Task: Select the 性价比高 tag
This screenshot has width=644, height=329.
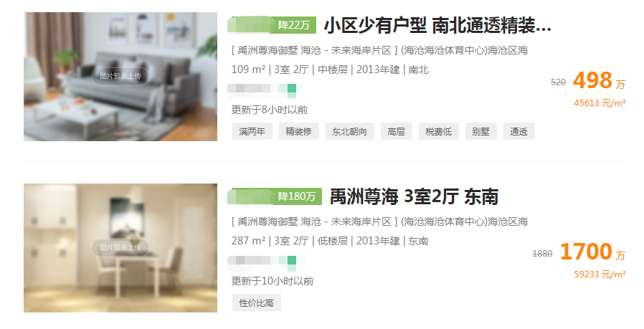Action: point(257,302)
